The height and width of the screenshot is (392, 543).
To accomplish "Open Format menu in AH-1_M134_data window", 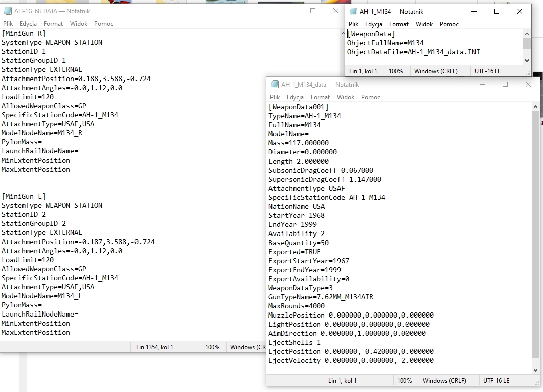I will click(320, 97).
